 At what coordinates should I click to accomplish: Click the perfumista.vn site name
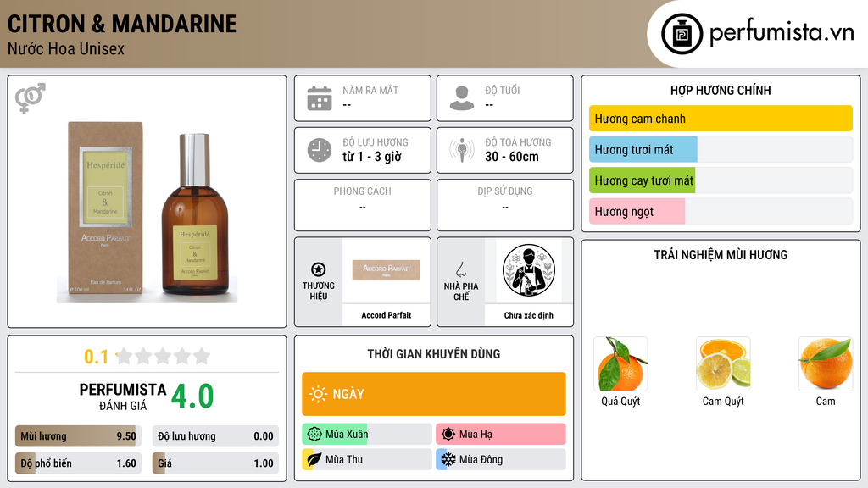(x=782, y=32)
